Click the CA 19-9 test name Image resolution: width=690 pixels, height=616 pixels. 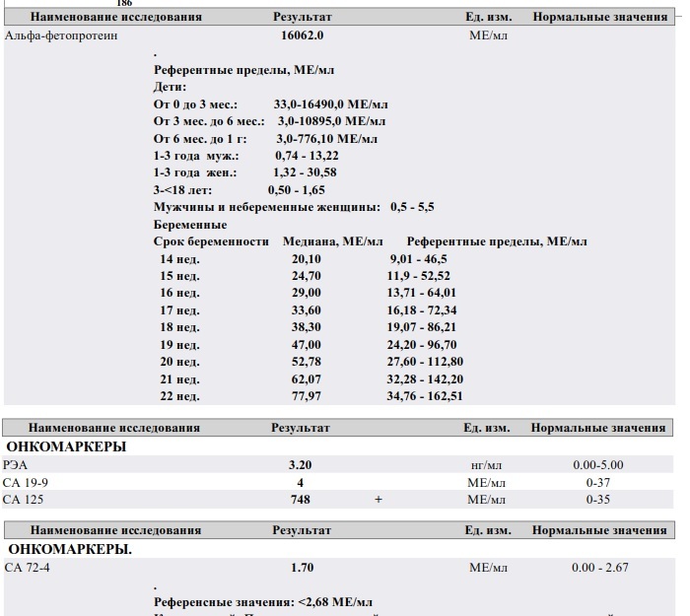[25, 483]
